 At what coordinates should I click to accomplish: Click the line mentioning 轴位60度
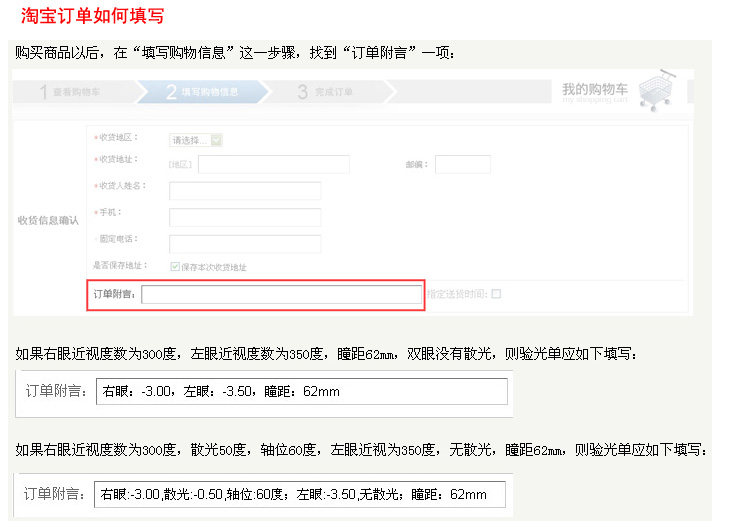tap(361, 450)
